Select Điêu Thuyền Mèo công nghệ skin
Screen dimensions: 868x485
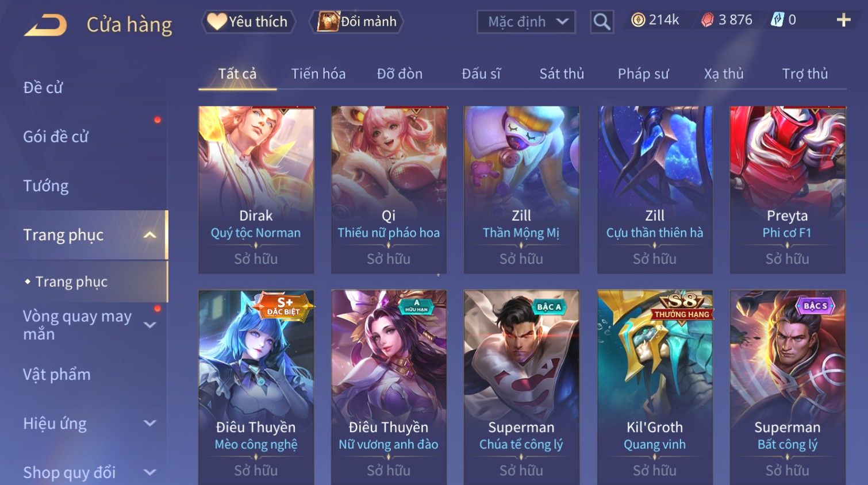point(256,387)
